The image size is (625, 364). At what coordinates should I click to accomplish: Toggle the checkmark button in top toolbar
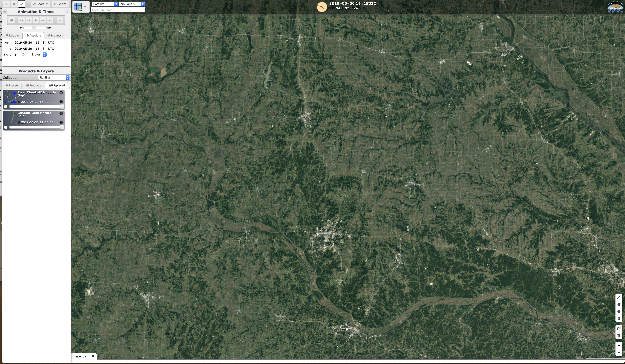pos(22,4)
